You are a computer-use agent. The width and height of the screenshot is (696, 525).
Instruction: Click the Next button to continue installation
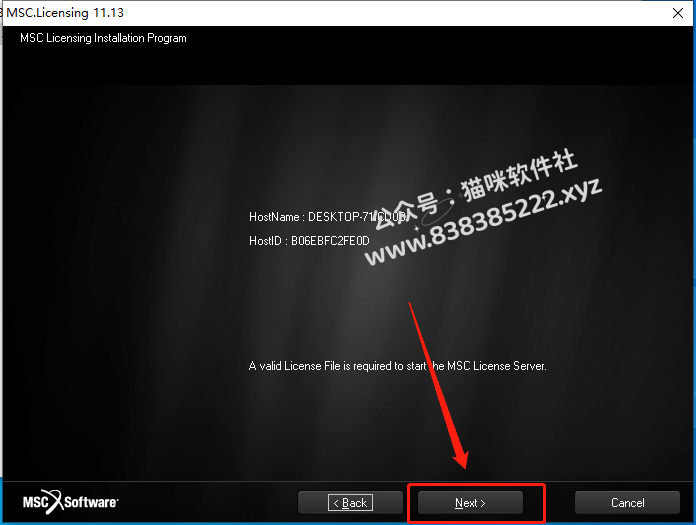pos(470,502)
